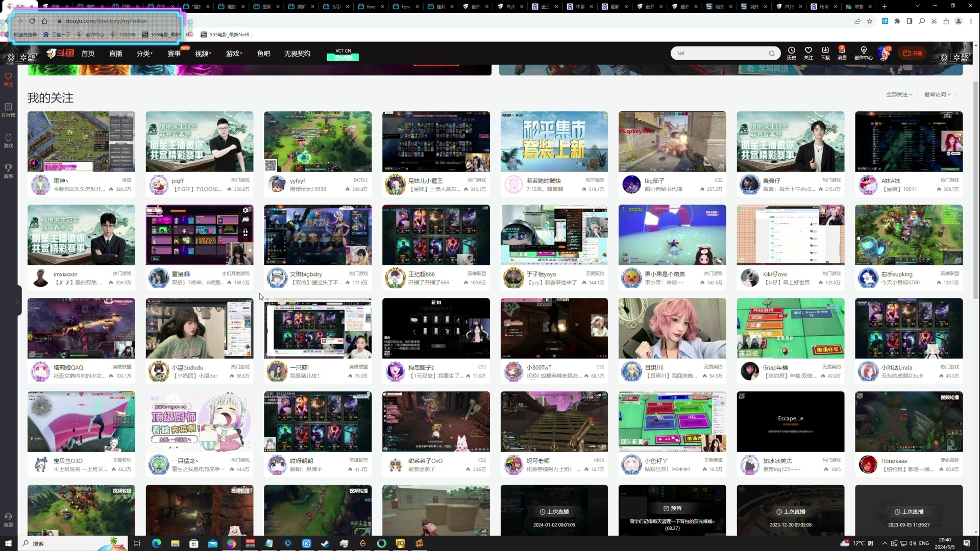
Task: Go to 直播 tab in navigation bar
Action: click(115, 54)
